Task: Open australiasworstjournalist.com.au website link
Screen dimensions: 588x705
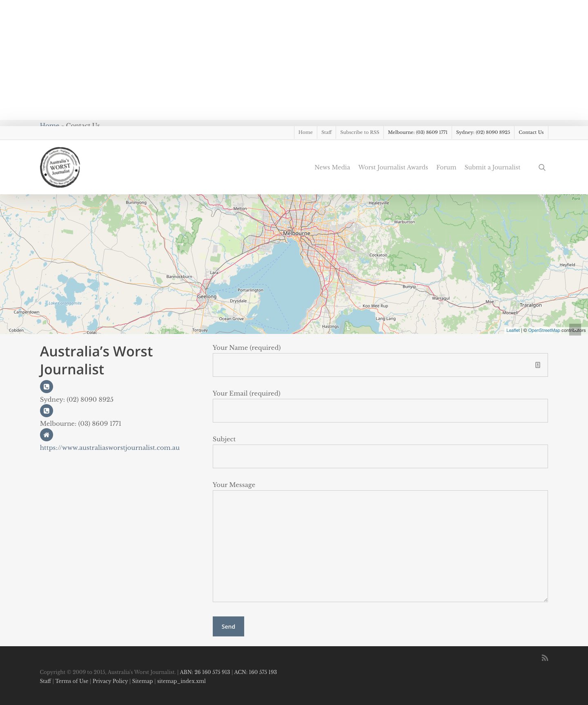Action: tap(110, 448)
